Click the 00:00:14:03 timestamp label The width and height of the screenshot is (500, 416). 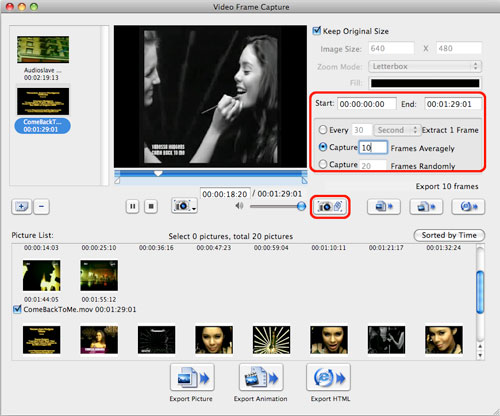41,248
